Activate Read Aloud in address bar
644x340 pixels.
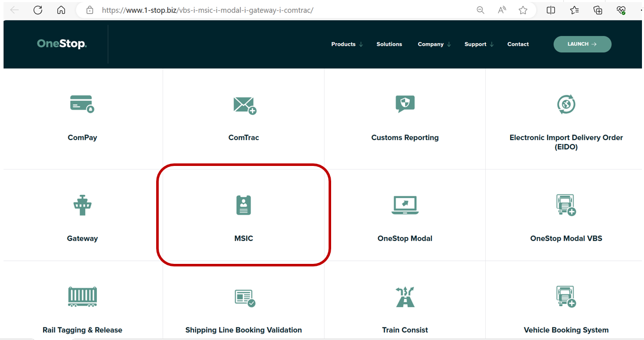502,10
